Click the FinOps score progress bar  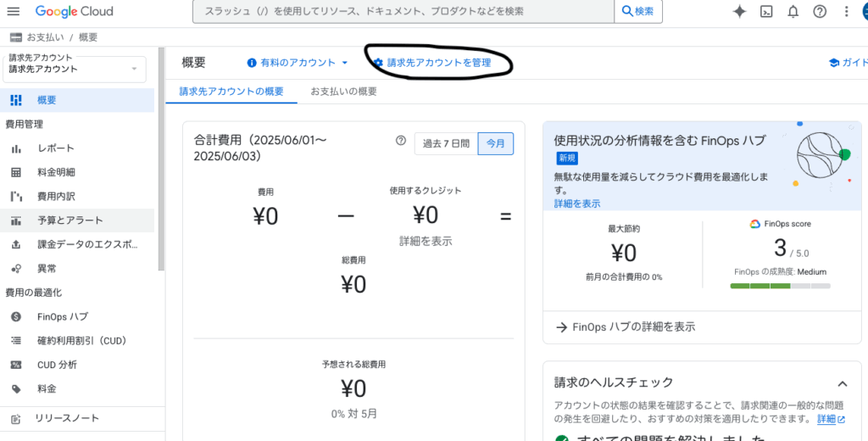[780, 286]
